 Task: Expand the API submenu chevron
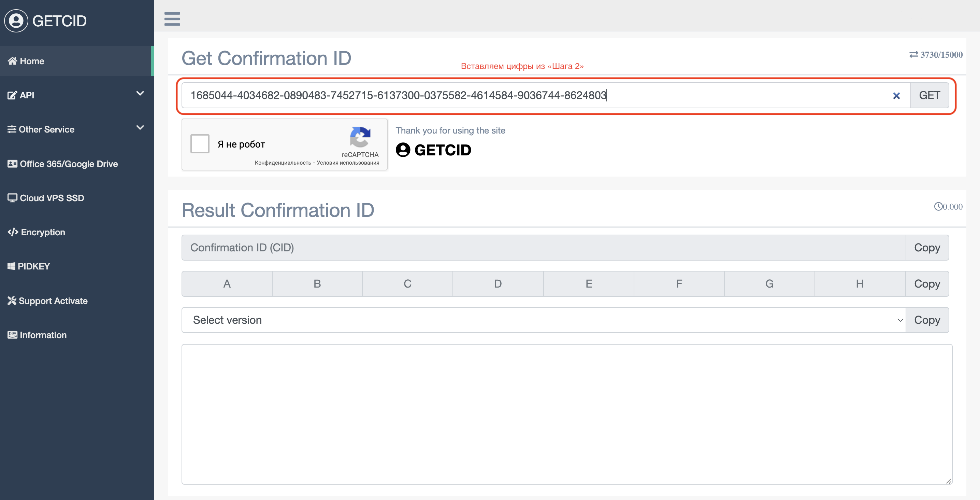pos(140,94)
